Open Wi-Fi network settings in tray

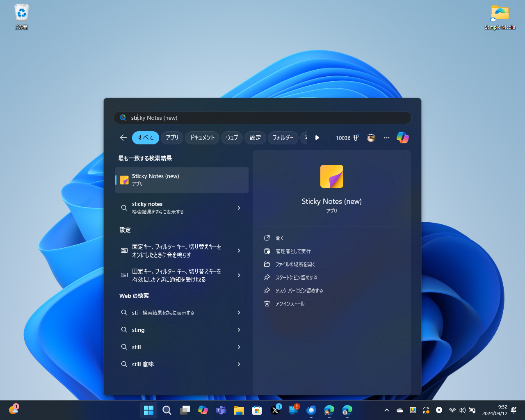point(452,410)
